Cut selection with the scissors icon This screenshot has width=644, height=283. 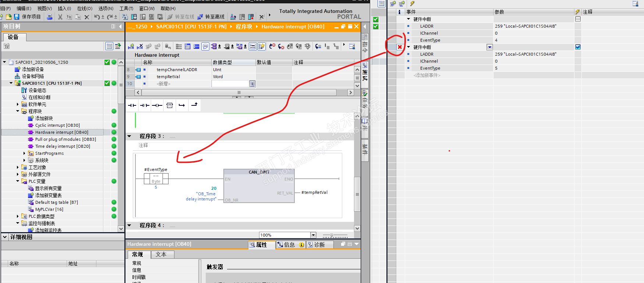[60, 17]
